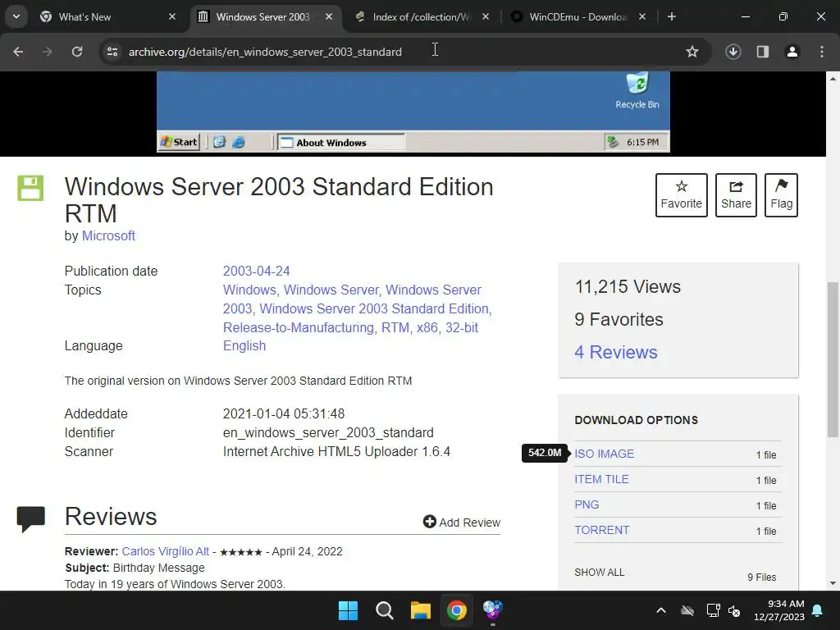The height and width of the screenshot is (630, 840).
Task: Switch to the WinCDEmu Download tab
Action: [578, 16]
